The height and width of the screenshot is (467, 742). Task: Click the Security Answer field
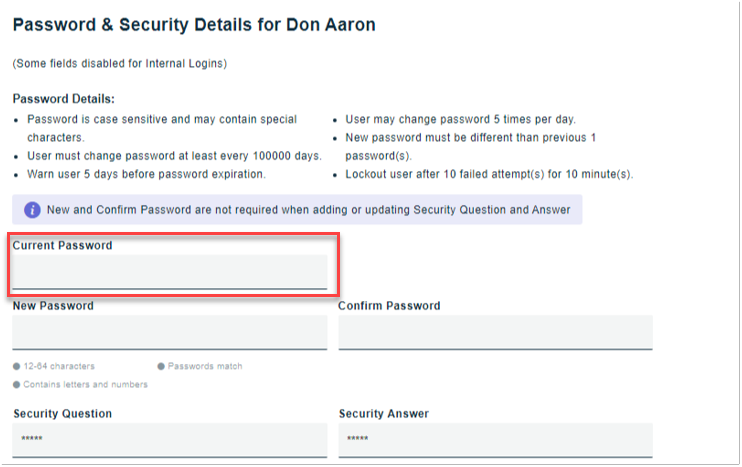[x=495, y=441]
